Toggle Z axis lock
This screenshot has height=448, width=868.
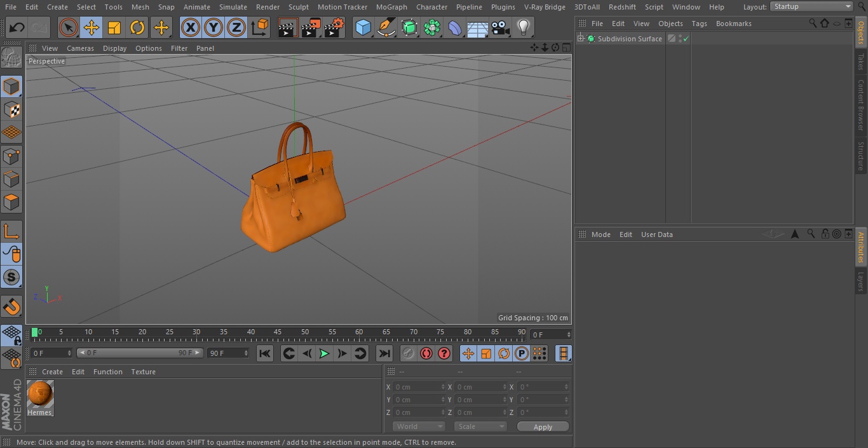[236, 27]
